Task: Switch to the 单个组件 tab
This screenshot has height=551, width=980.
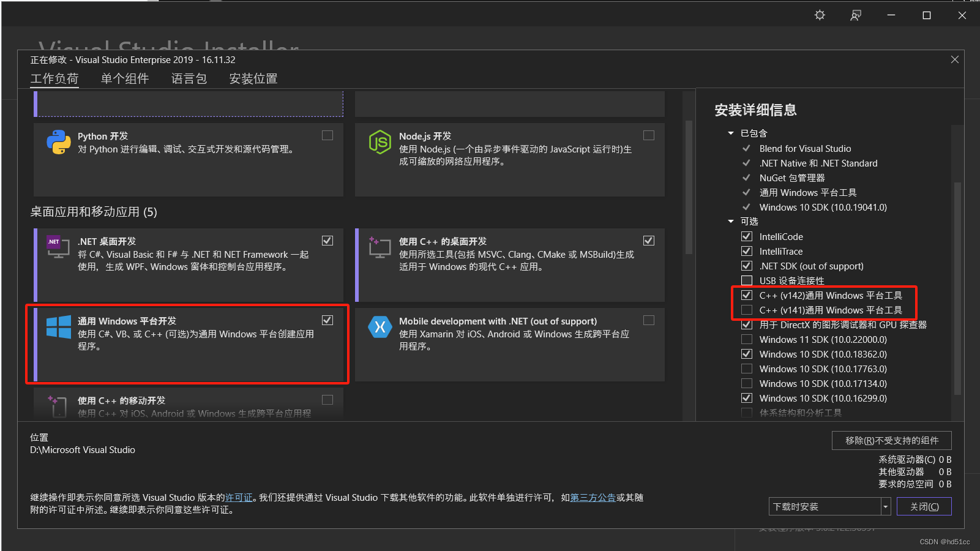Action: [125, 78]
